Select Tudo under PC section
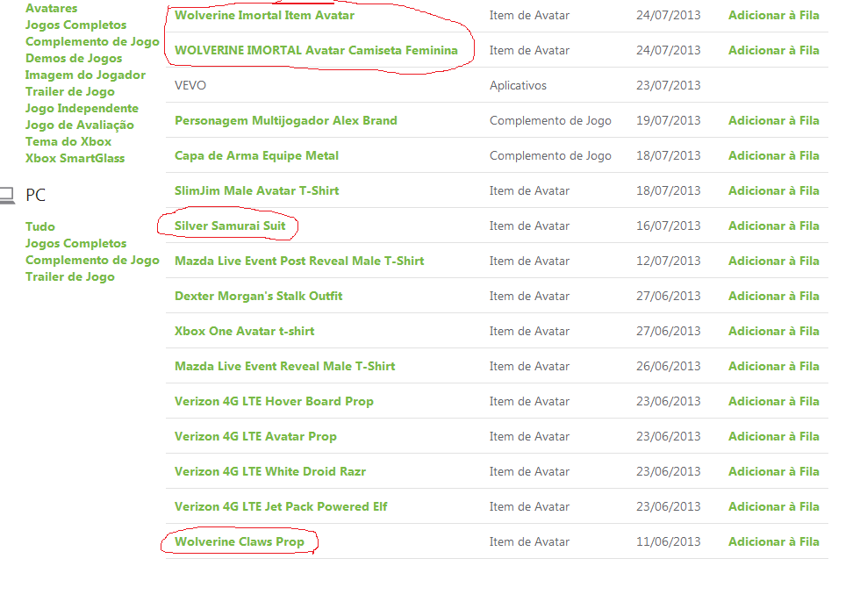The height and width of the screenshot is (616, 867). (x=39, y=226)
